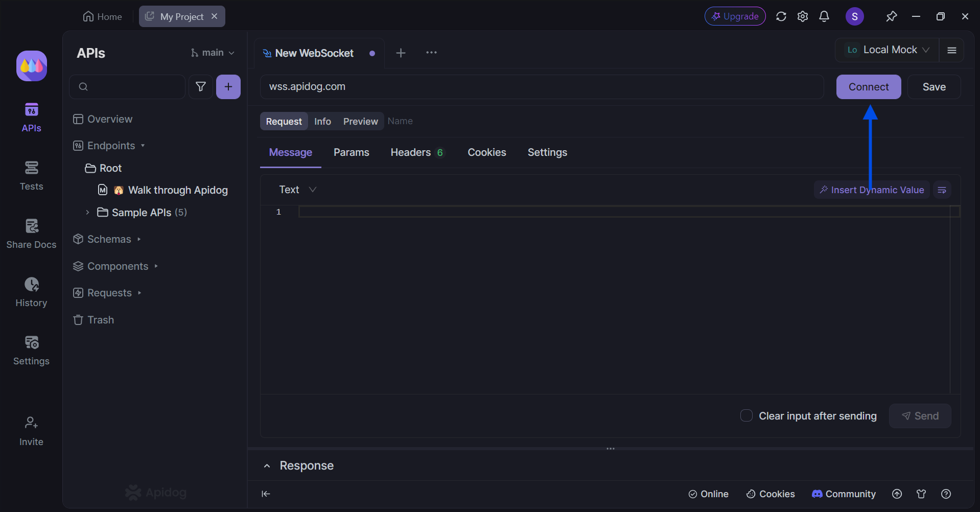Click the purple plus button to add API
Viewport: 980px width, 512px height.
point(228,87)
